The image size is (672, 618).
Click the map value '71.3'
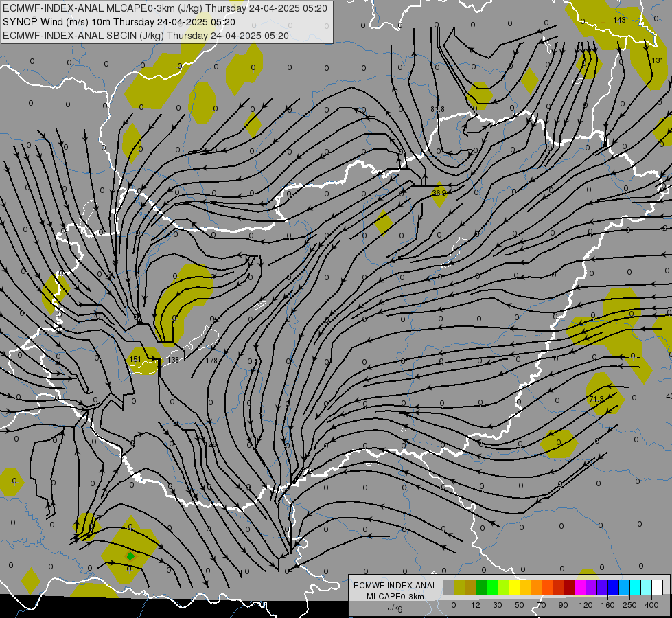tap(596, 399)
